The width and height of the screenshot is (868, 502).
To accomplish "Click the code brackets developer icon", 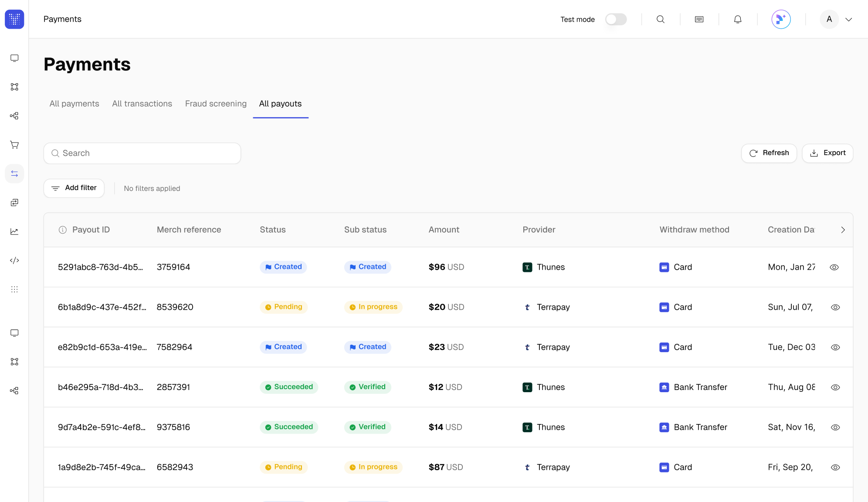I will (14, 261).
